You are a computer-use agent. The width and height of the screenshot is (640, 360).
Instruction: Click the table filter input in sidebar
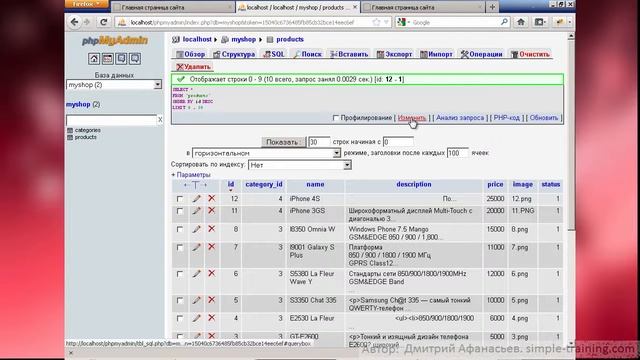coord(111,120)
